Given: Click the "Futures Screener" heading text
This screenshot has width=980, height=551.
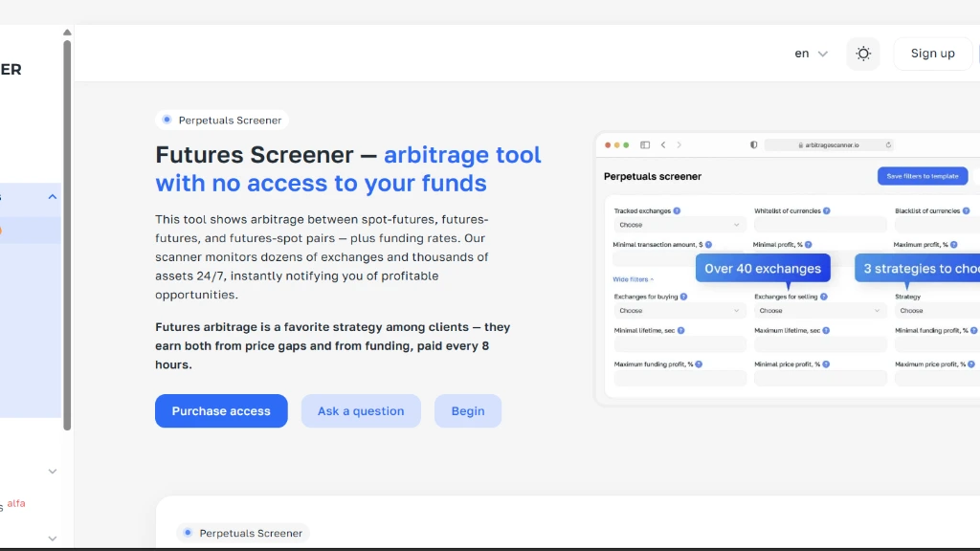Looking at the screenshot, I should pyautogui.click(x=255, y=155).
